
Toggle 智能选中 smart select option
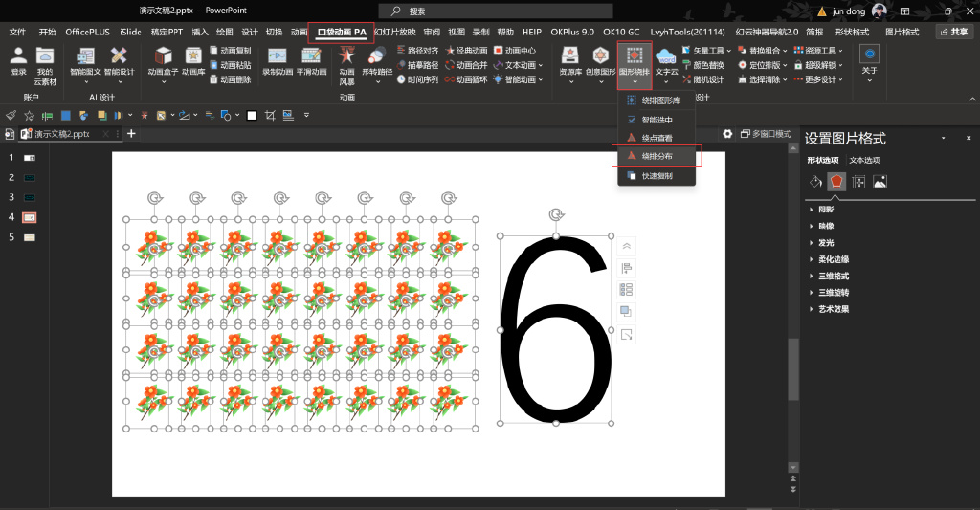pyautogui.click(x=657, y=120)
